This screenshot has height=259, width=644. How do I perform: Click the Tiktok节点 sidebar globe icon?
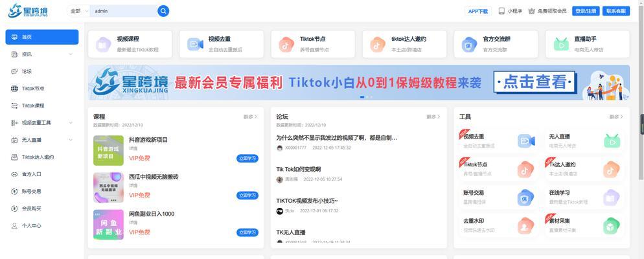14,89
